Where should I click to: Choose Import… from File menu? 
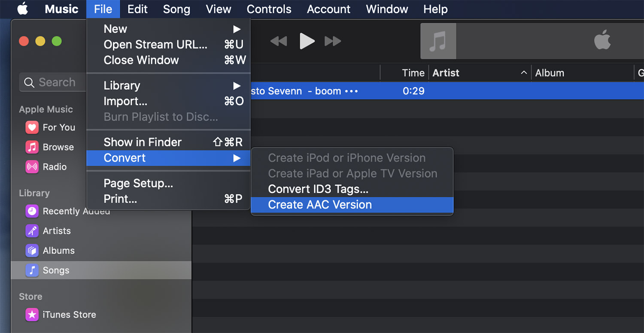tap(168, 101)
